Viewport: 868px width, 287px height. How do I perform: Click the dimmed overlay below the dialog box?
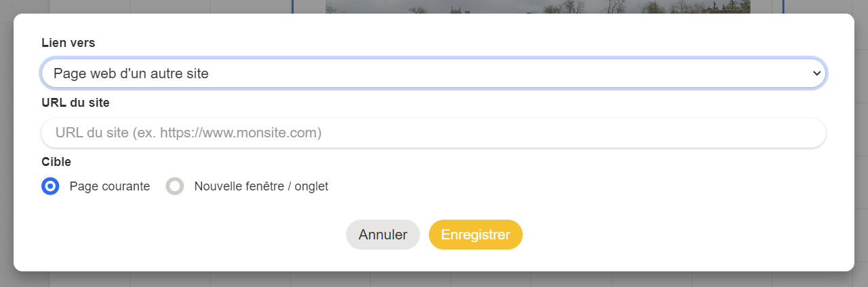(434, 280)
